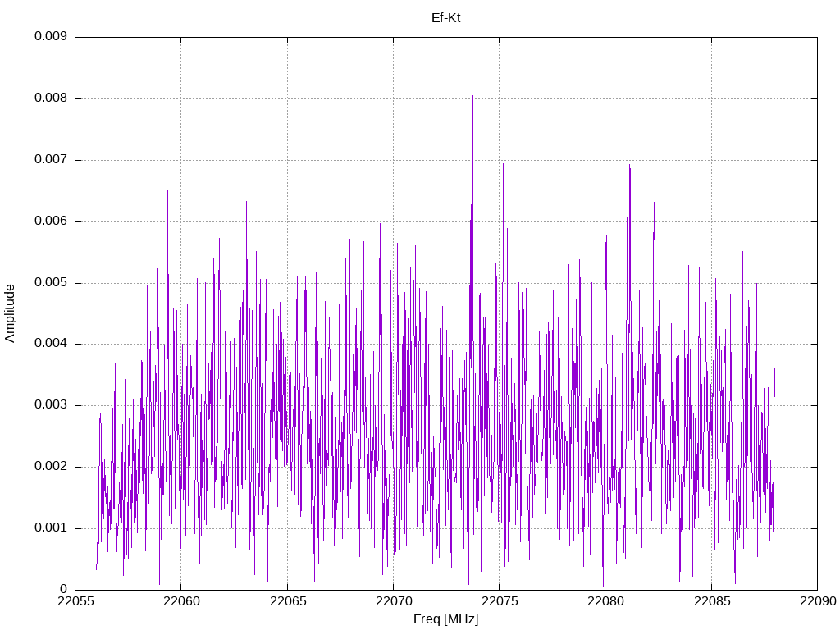Click the x-axis tick label 22075

[500, 601]
